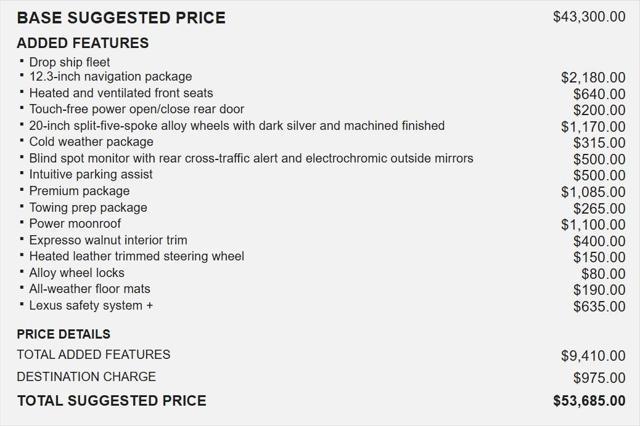Viewport: 640px width, 426px height.
Task: Click the 12.3-inch navigation package line
Action: click(111, 76)
